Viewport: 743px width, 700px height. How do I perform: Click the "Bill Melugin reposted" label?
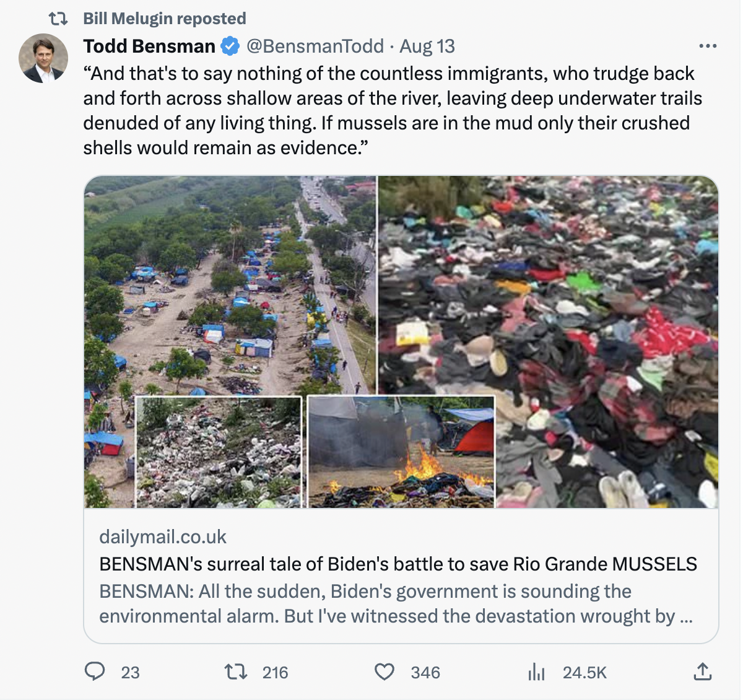(x=165, y=19)
